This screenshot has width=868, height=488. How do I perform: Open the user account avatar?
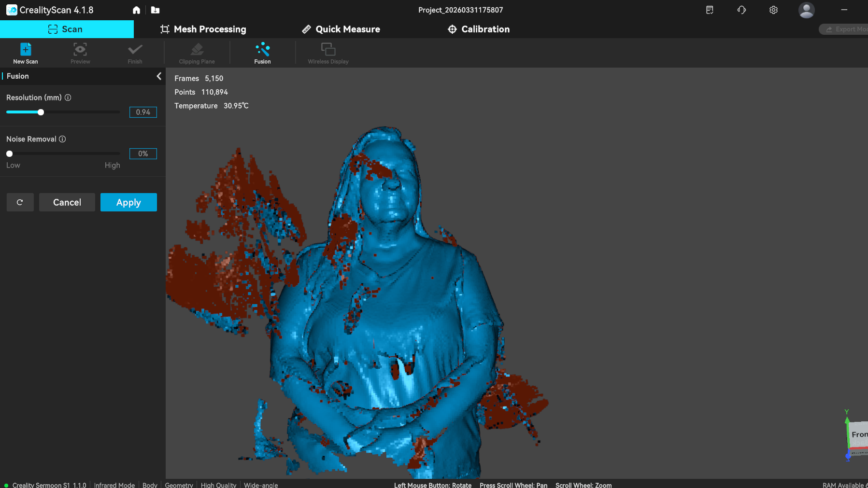(806, 10)
